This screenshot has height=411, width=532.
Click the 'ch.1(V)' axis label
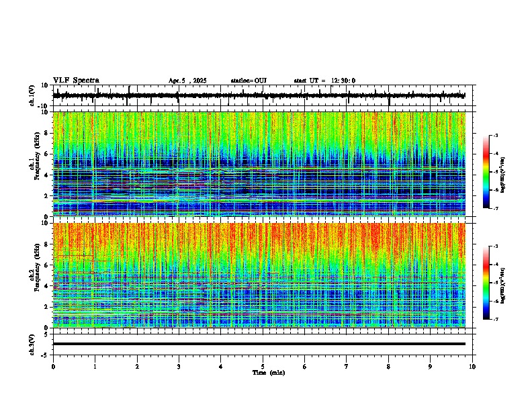pyautogui.click(x=32, y=95)
